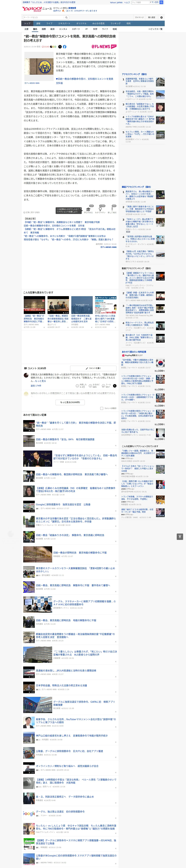Share the article on X
The image size is (186, 868).
[x=60, y=47]
